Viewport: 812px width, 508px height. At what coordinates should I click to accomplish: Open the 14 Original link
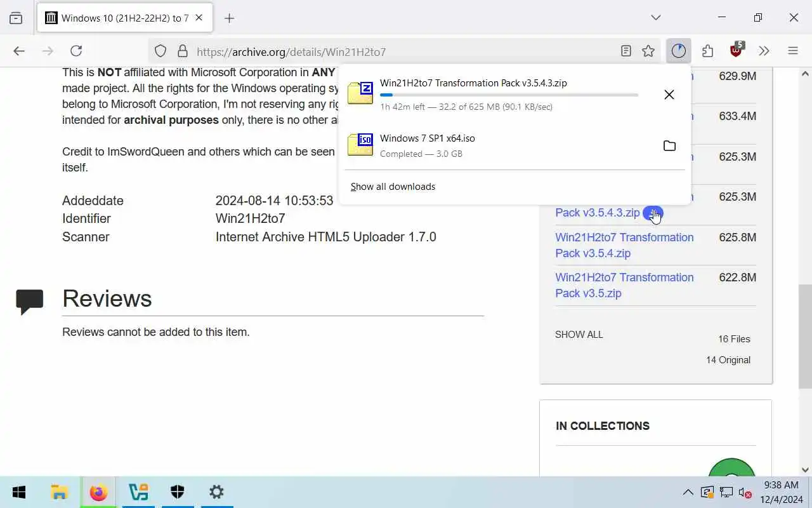point(728,360)
